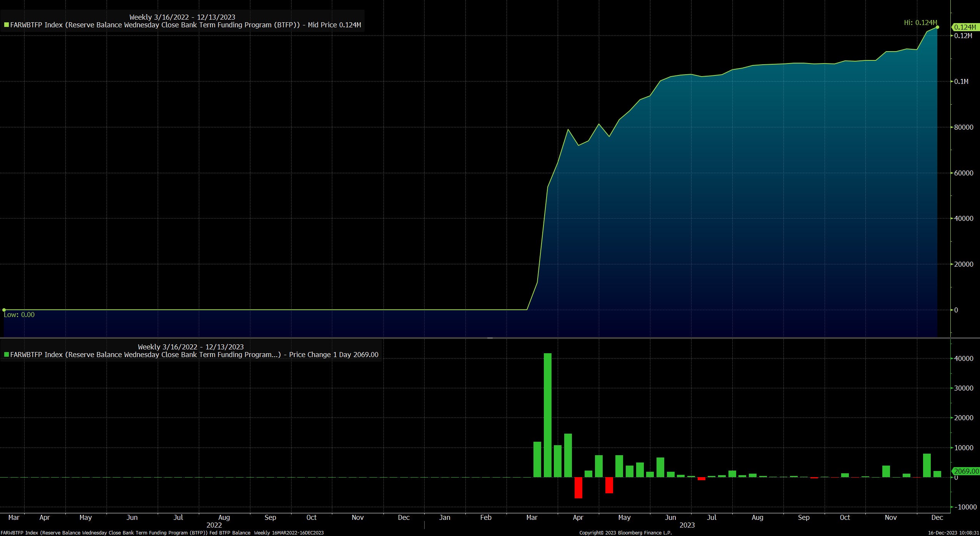The image size is (980, 536).
Task: Select the 2069.00 value tag on lower axis
Action: [966, 471]
